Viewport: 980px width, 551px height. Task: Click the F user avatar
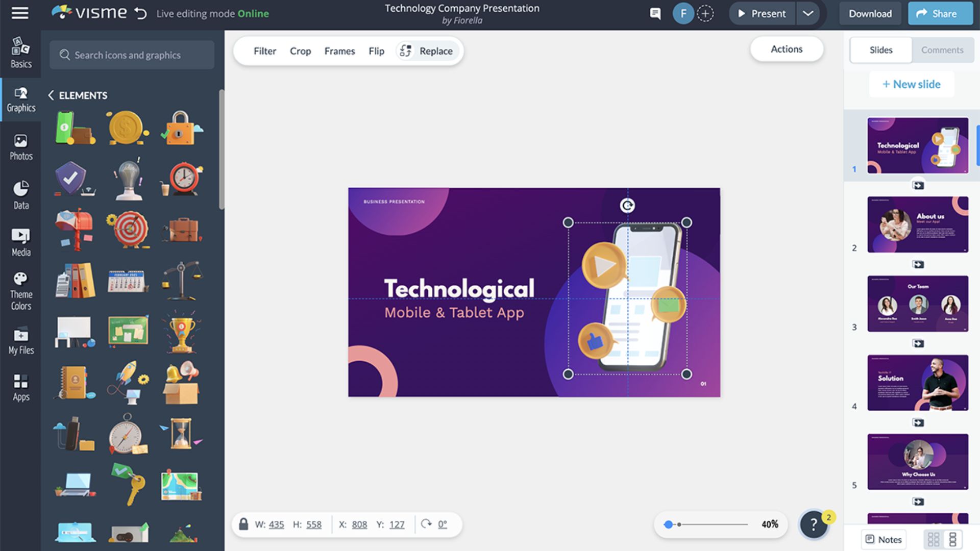(x=683, y=14)
